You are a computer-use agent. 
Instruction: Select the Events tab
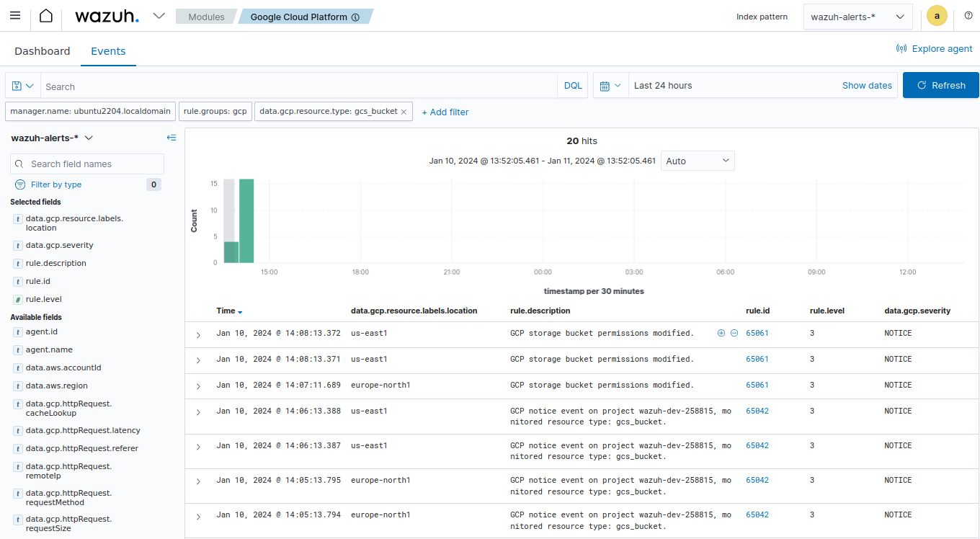[x=108, y=51]
